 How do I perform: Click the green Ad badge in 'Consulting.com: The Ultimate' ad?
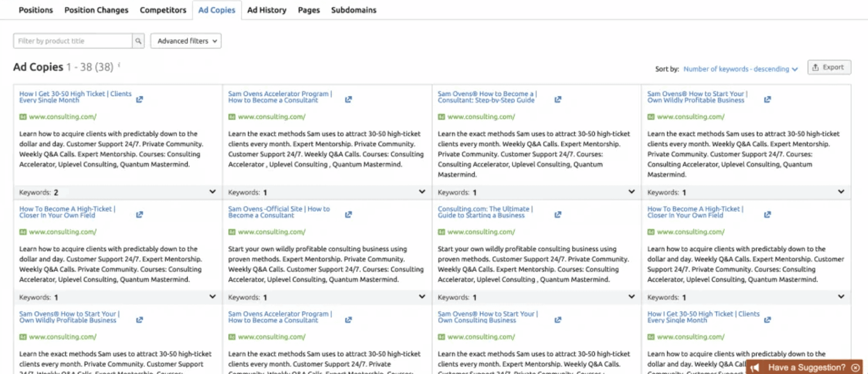click(441, 232)
